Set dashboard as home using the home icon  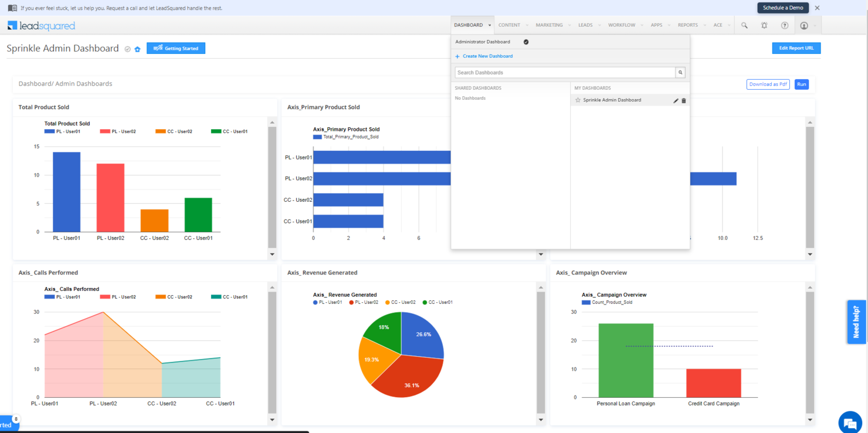click(x=137, y=48)
